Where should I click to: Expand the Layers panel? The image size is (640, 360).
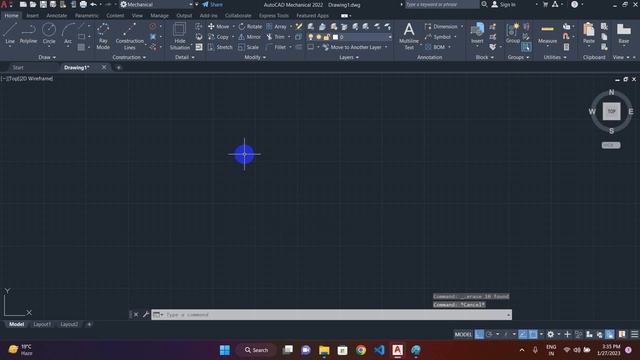point(349,58)
